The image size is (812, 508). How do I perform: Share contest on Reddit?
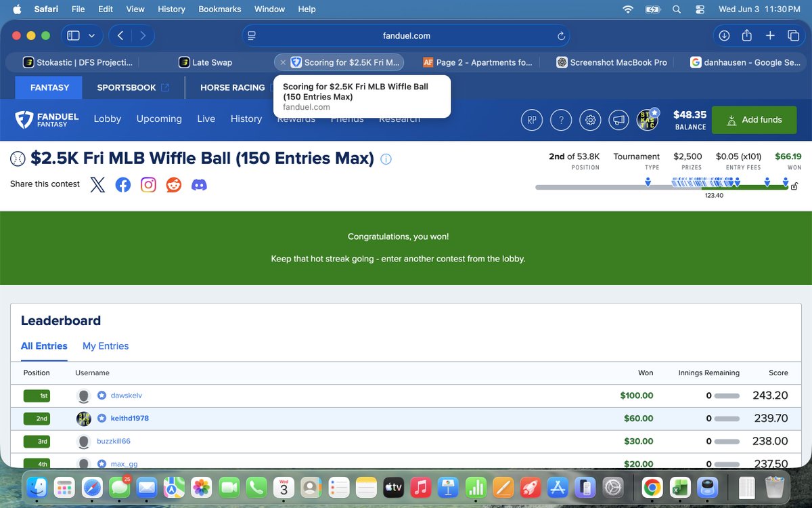click(174, 184)
